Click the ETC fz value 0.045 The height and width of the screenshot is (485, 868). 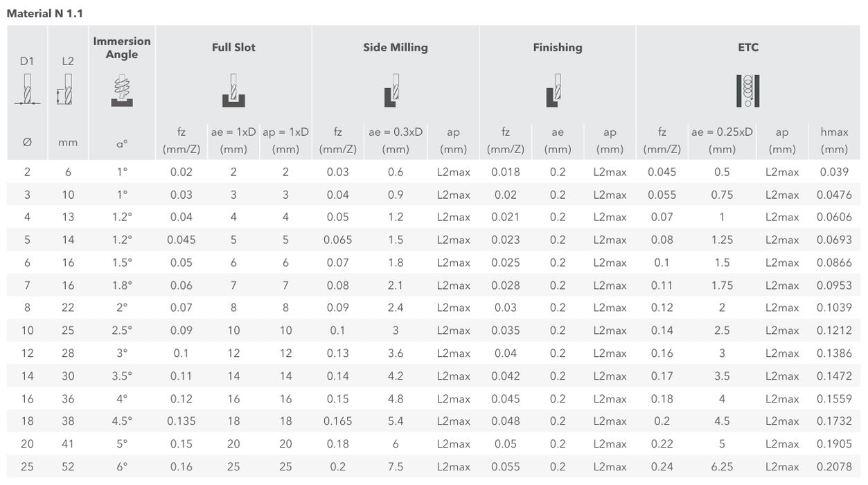(x=662, y=172)
